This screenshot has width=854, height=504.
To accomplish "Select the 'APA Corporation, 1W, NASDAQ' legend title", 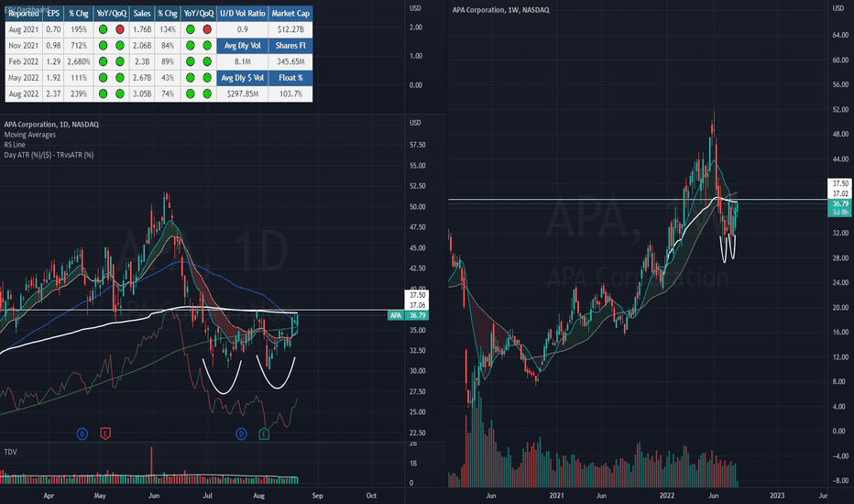I will [x=500, y=10].
